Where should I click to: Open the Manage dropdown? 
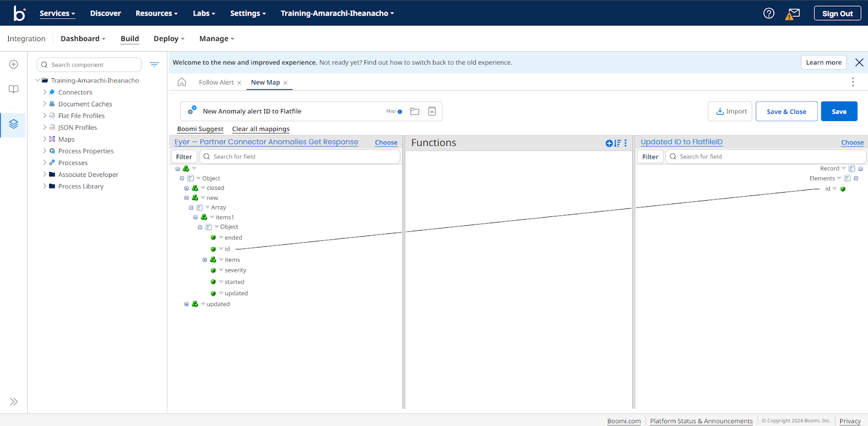click(x=216, y=39)
